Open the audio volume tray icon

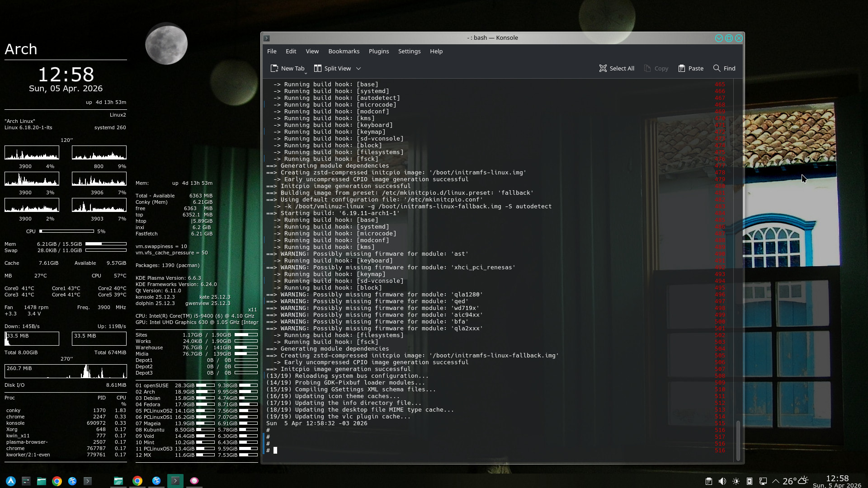[x=722, y=481]
